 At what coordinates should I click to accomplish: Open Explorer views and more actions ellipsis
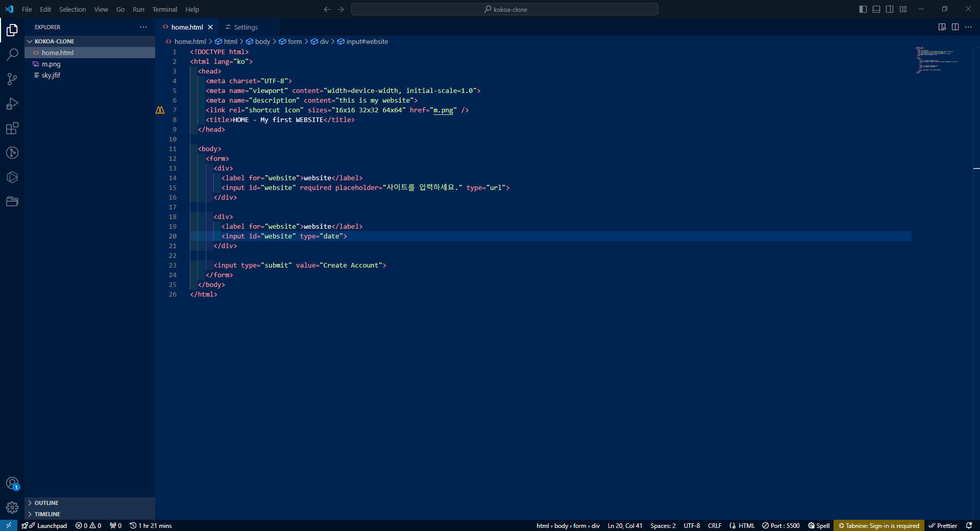143,27
